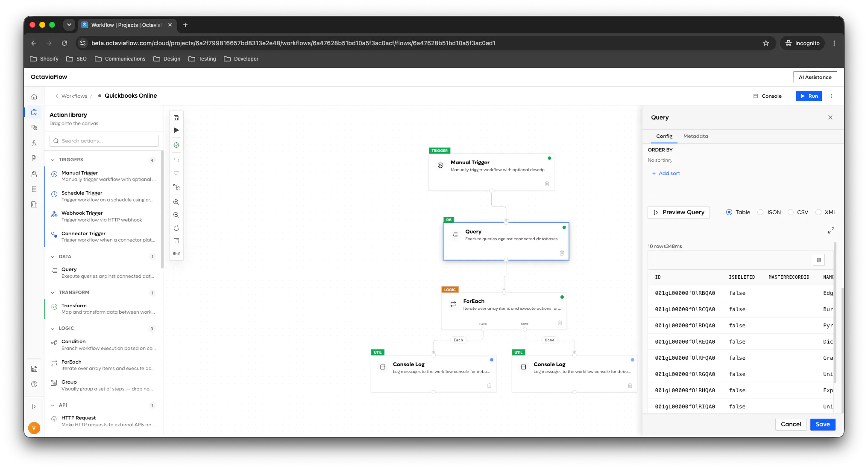The height and width of the screenshot is (469, 868).
Task: Delete the Query node via its trash icon
Action: click(x=562, y=253)
